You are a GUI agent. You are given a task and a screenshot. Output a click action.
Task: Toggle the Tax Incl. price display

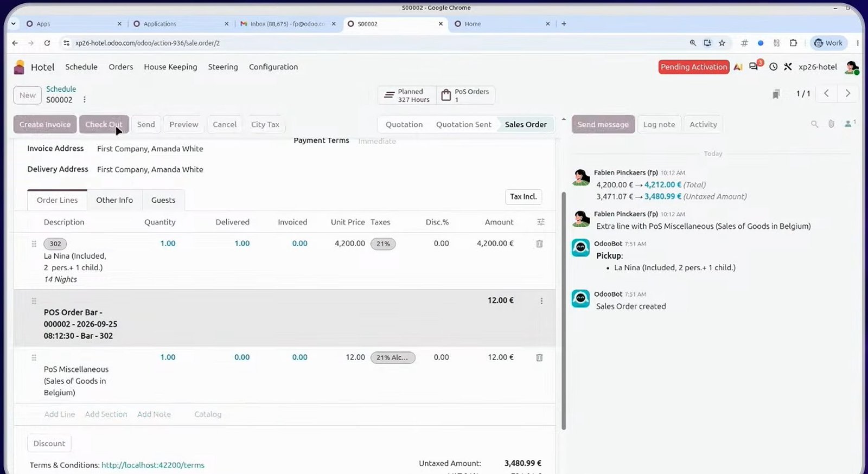[523, 196]
